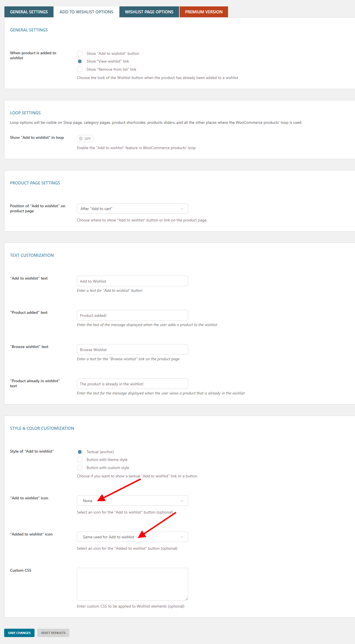Click "Enter custom CSS to be applied" help text
Screen dimensions: 355x644
131,606
